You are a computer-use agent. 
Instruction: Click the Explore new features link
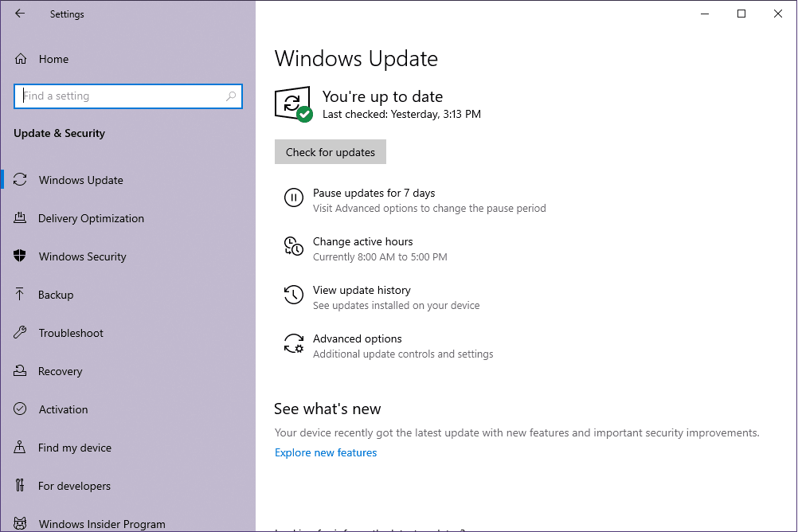(x=326, y=452)
